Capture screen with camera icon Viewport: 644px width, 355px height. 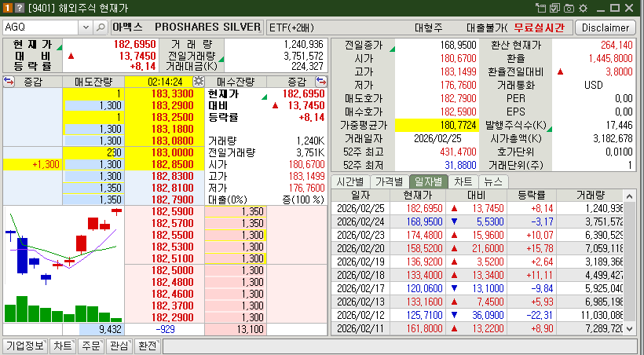(569, 8)
